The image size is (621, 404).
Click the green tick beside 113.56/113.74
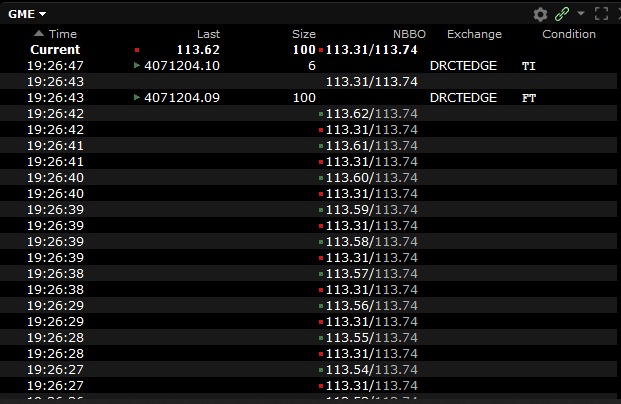coord(321,306)
